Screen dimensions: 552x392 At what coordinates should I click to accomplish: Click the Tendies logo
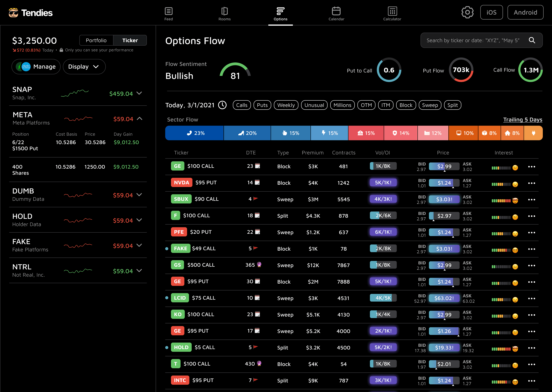(x=30, y=13)
